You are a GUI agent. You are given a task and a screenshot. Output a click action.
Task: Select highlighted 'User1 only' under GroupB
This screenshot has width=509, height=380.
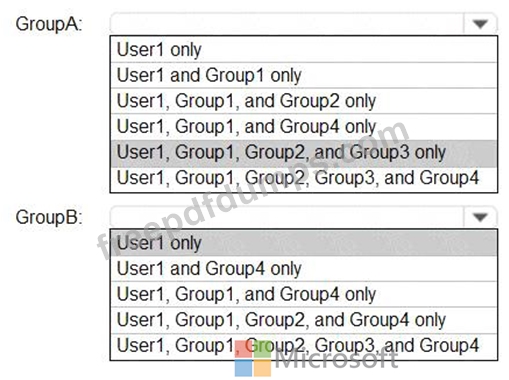(304, 243)
